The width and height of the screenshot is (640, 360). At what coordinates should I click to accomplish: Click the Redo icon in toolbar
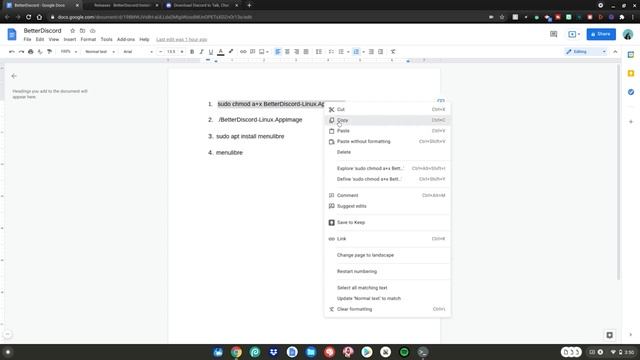pos(21,52)
